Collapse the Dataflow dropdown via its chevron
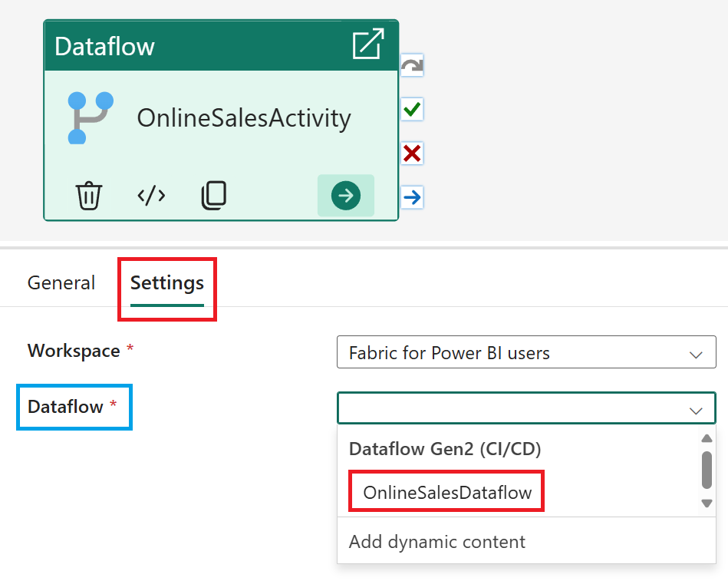This screenshot has height=581, width=728. pos(697,408)
